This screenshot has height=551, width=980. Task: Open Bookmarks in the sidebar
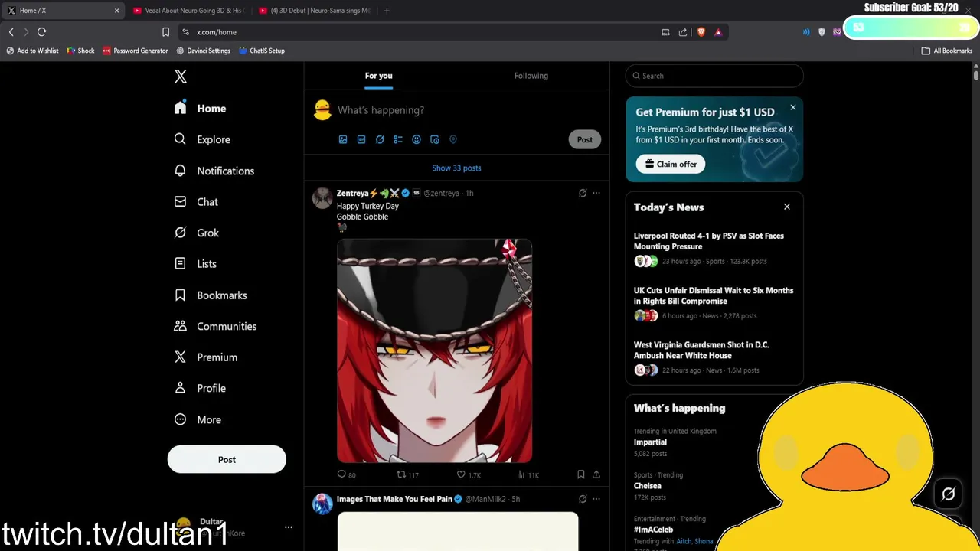[211, 295]
